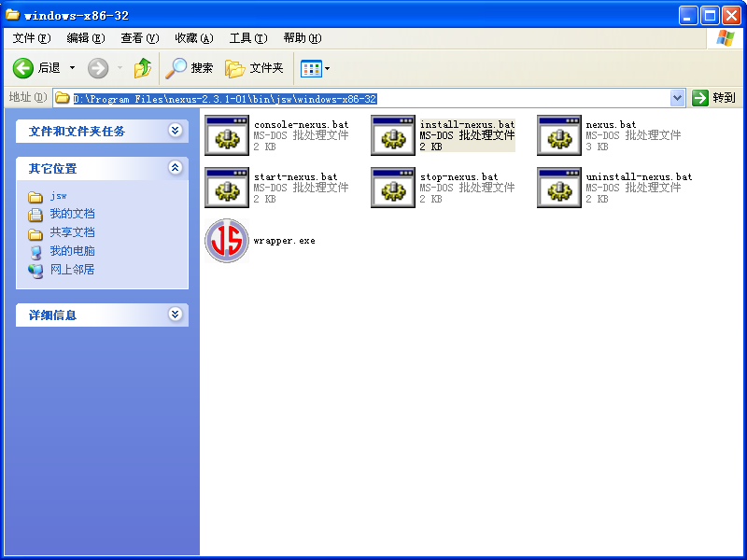Image resolution: width=747 pixels, height=560 pixels.
Task: Select the start-nexus.bat file icon
Action: (x=227, y=188)
